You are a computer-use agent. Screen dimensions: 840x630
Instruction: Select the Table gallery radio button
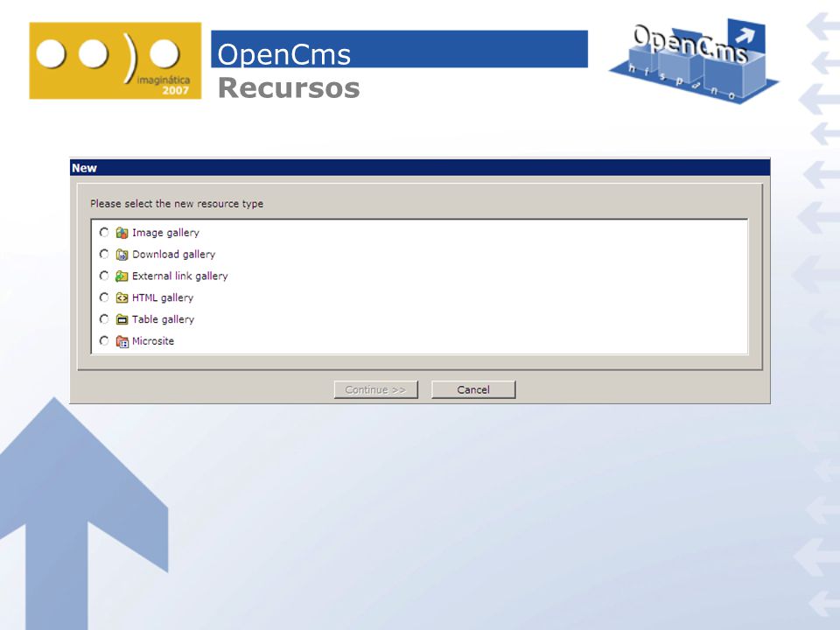click(x=104, y=319)
